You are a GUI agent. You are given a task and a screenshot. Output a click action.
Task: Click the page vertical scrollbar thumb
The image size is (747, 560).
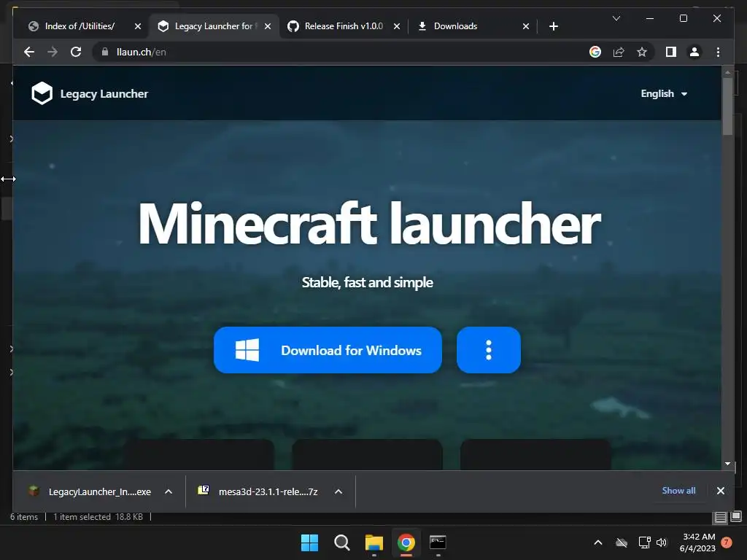tap(727, 106)
